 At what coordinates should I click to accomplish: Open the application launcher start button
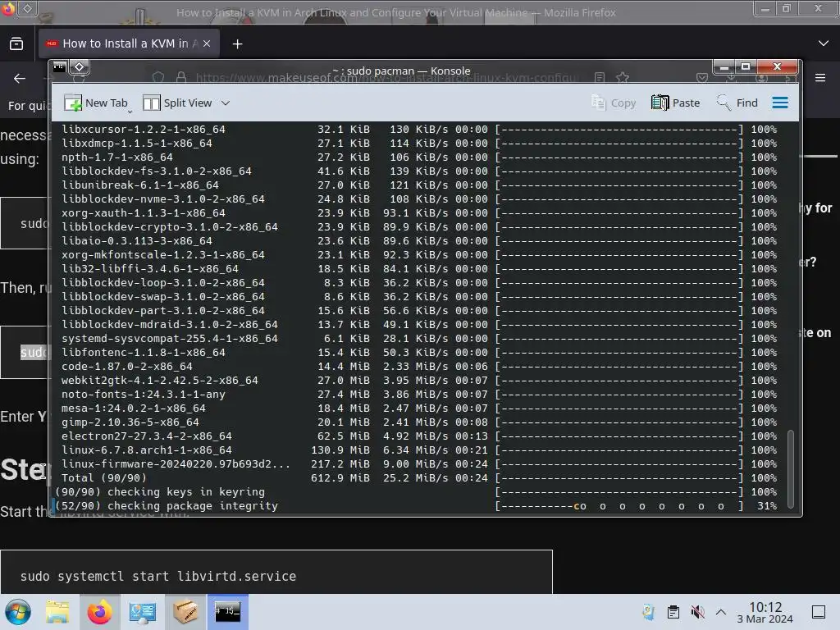pos(18,612)
